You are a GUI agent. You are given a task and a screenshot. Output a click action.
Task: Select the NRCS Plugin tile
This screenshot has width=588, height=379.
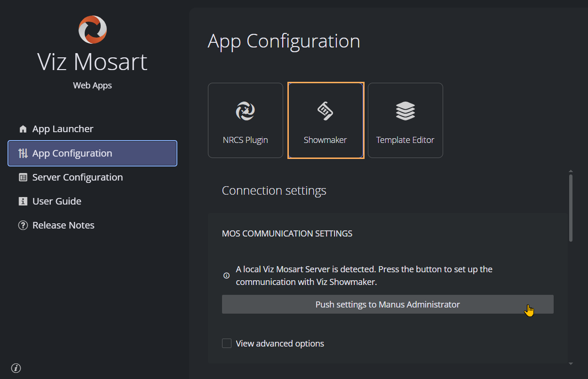246,120
